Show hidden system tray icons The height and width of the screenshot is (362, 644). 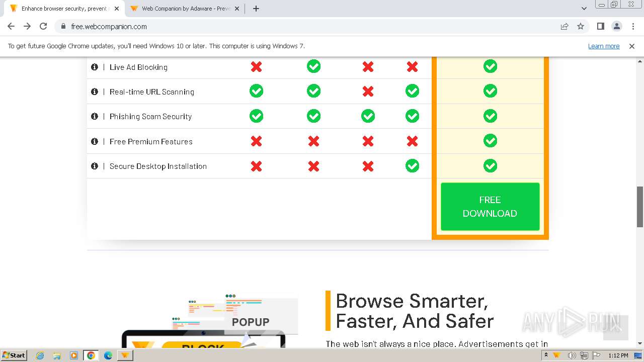(x=546, y=355)
